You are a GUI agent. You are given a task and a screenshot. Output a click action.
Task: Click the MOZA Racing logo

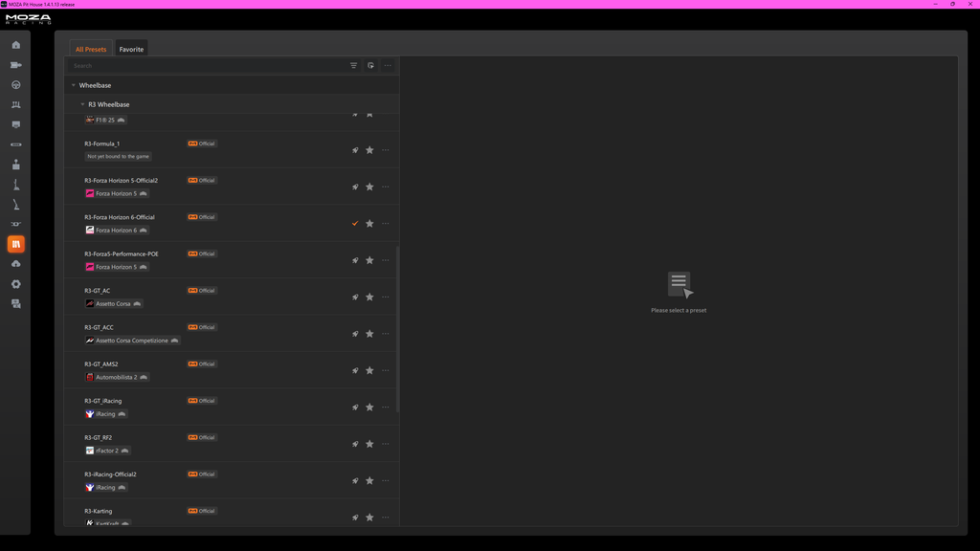tap(28, 19)
